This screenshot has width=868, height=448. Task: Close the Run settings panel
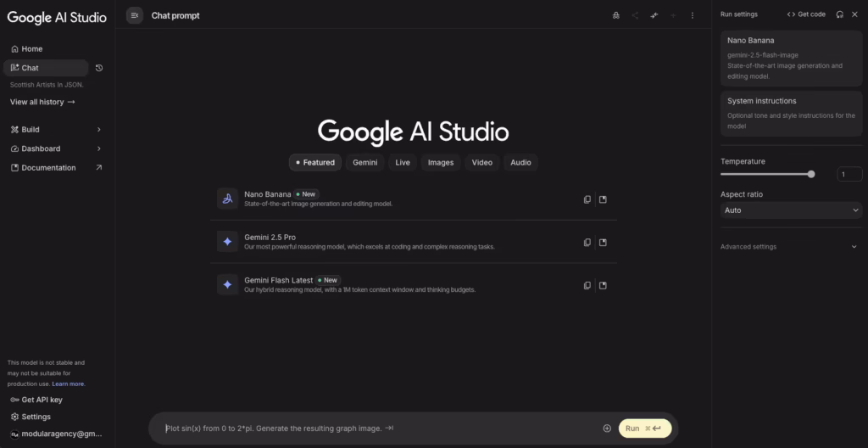tap(854, 14)
